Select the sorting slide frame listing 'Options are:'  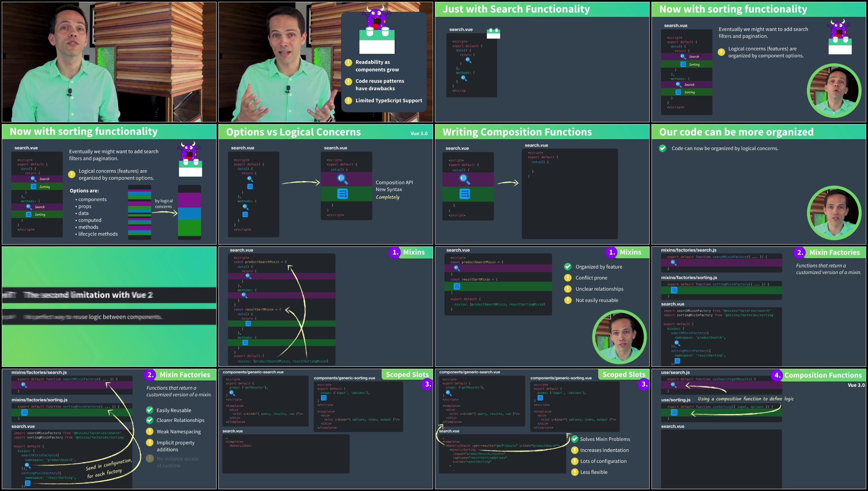click(109, 184)
